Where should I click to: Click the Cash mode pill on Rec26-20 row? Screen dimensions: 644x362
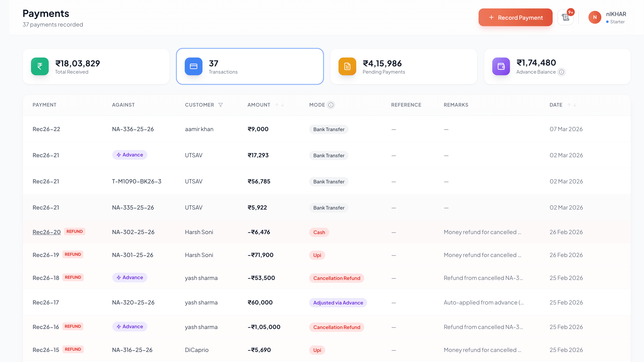pos(319,232)
